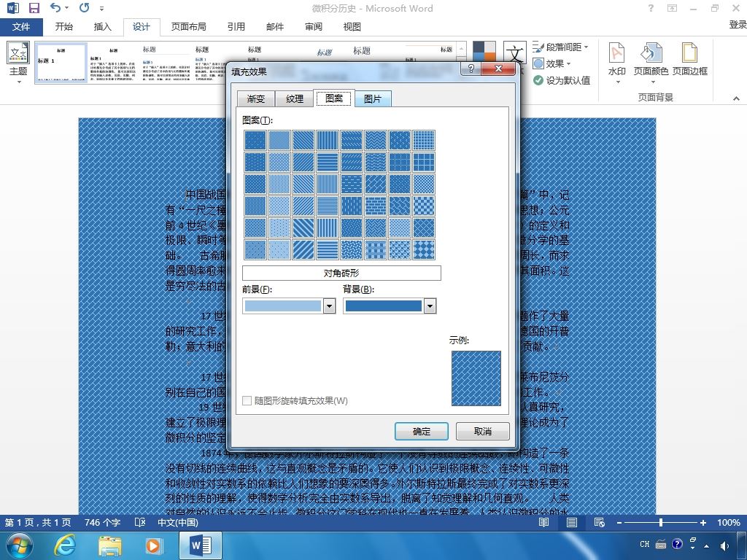Viewport: 747px width, 560px height.
Task: Open File Explorer folder on taskbar
Action: pyautogui.click(x=109, y=545)
